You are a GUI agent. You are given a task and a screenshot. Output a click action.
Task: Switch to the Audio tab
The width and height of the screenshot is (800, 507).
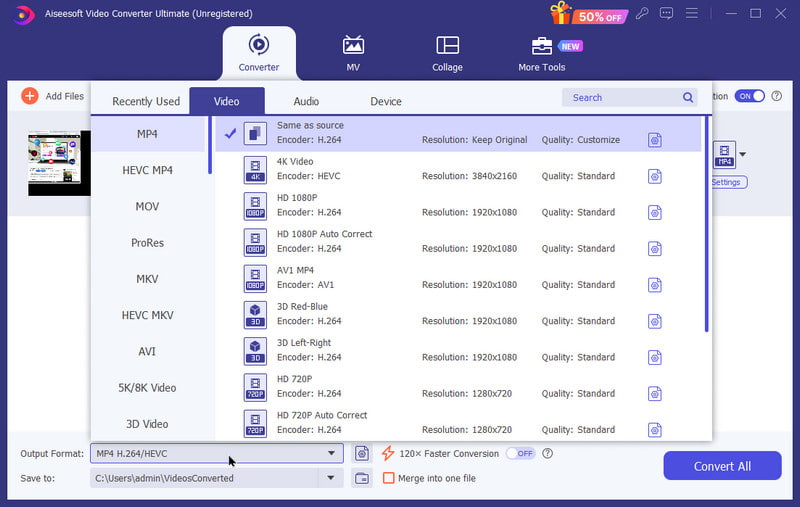[x=306, y=101]
